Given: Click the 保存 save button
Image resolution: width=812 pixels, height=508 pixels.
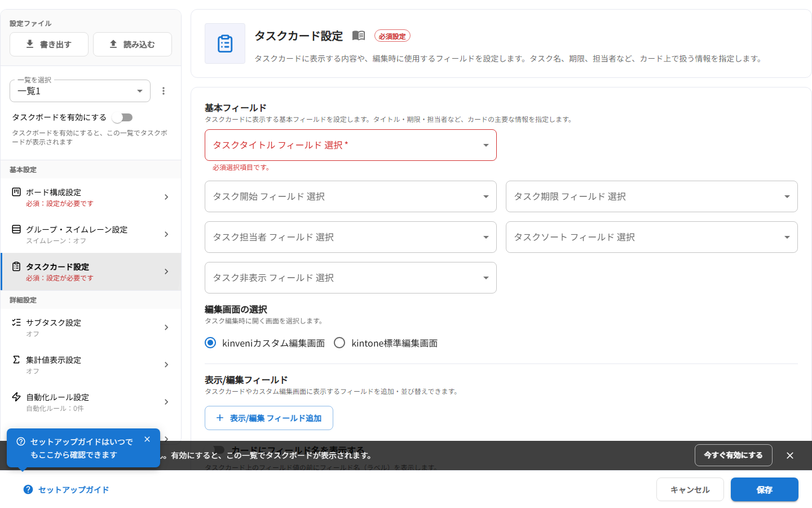Looking at the screenshot, I should (765, 489).
